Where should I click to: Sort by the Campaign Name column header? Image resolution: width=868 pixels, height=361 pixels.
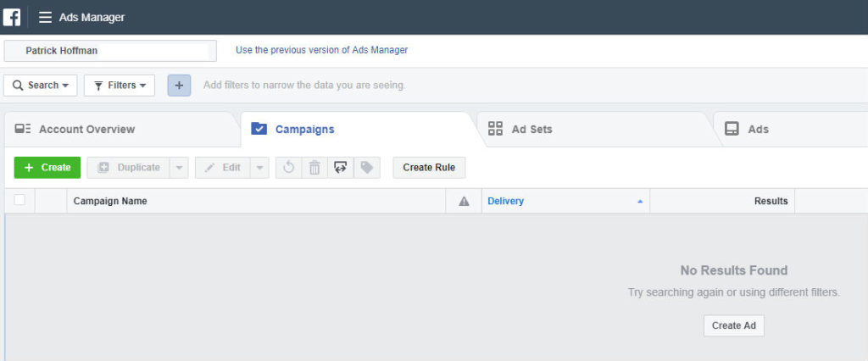click(256, 201)
